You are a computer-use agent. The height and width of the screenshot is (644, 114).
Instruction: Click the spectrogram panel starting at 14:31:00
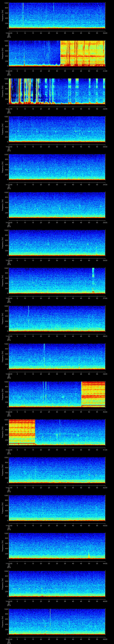[x=57, y=91]
